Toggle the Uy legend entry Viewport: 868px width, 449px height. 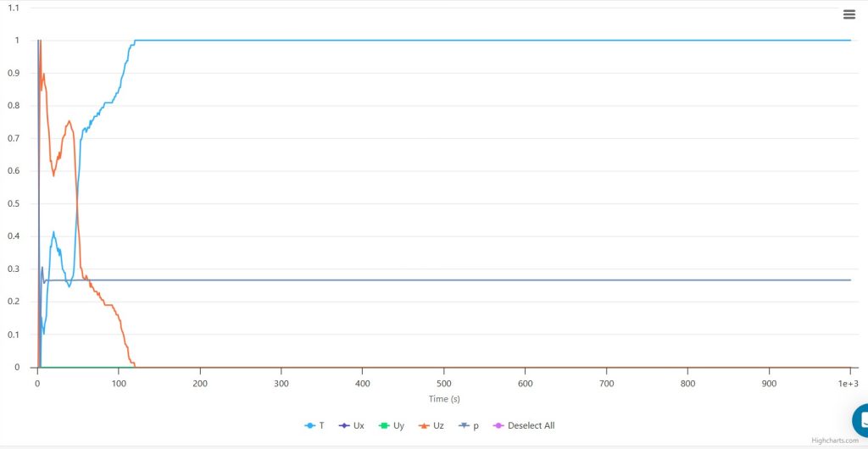point(392,425)
